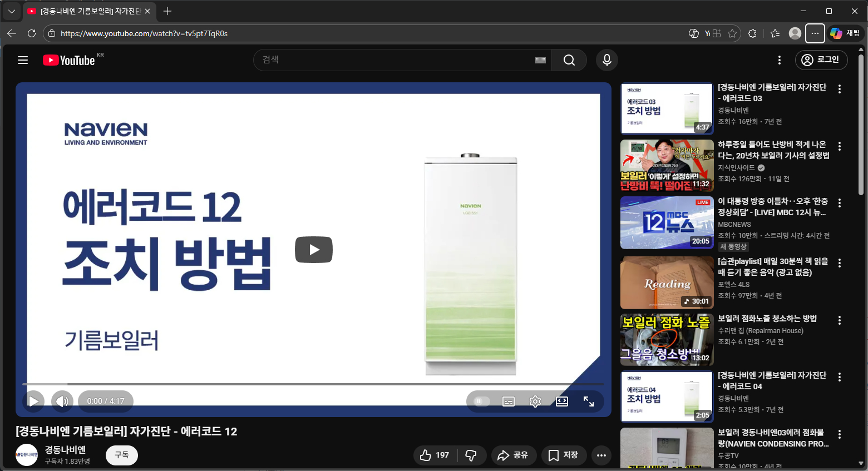Open video settings gear
This screenshot has width=868, height=471.
[535, 401]
